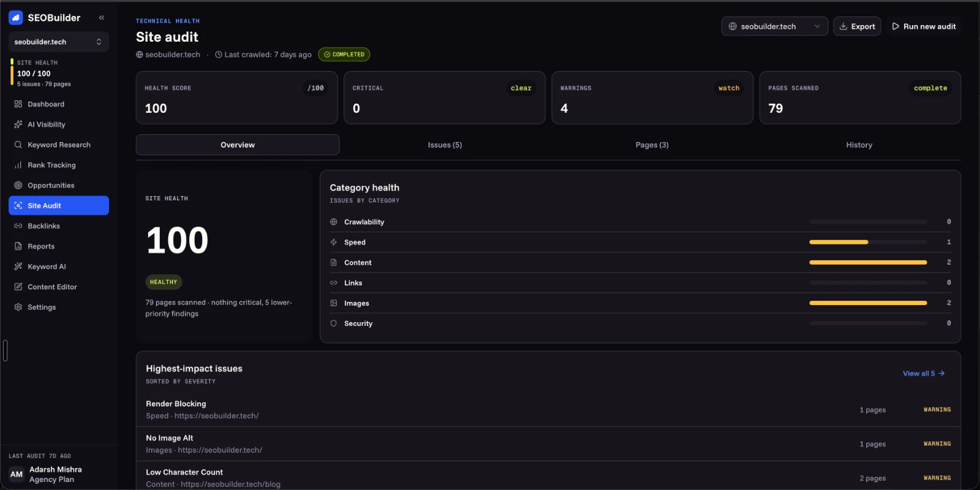
Task: Click the watch label on Warnings card
Action: (729, 88)
